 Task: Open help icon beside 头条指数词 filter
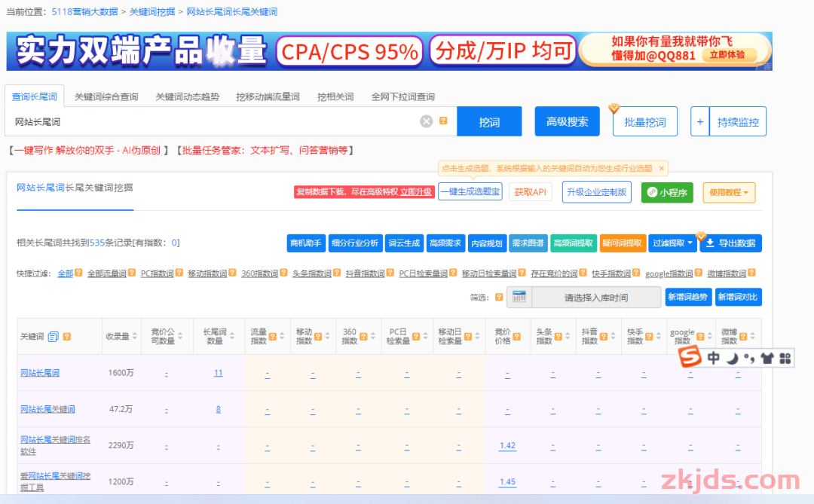337,273
